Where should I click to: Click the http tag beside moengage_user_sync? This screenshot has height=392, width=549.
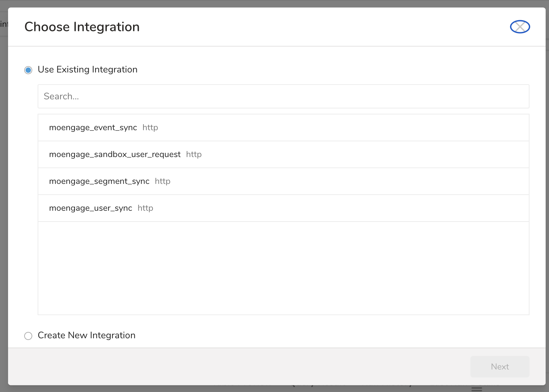click(x=145, y=208)
